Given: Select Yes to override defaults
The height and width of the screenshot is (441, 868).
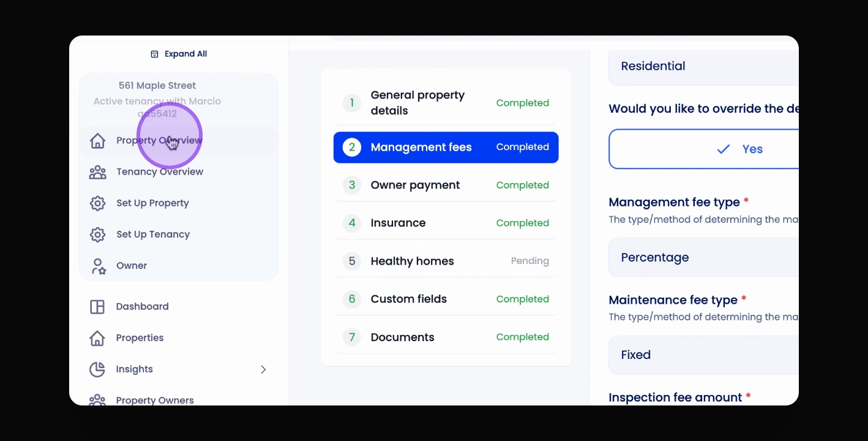Looking at the screenshot, I should [704, 149].
